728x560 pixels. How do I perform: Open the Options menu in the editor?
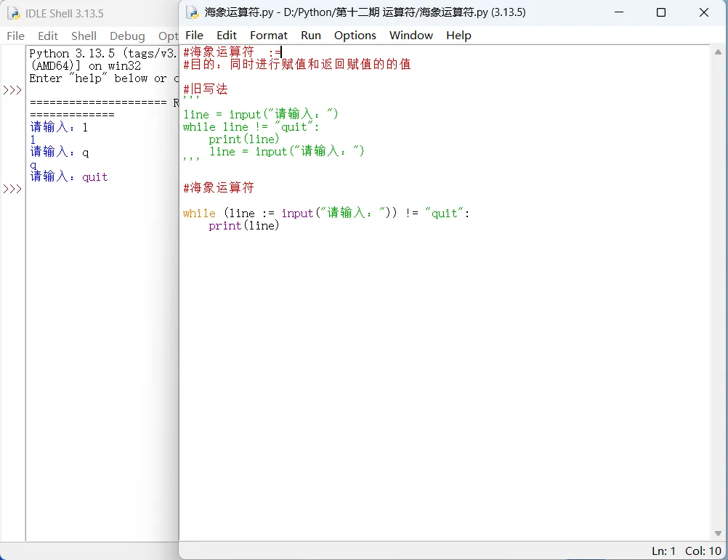tap(355, 36)
